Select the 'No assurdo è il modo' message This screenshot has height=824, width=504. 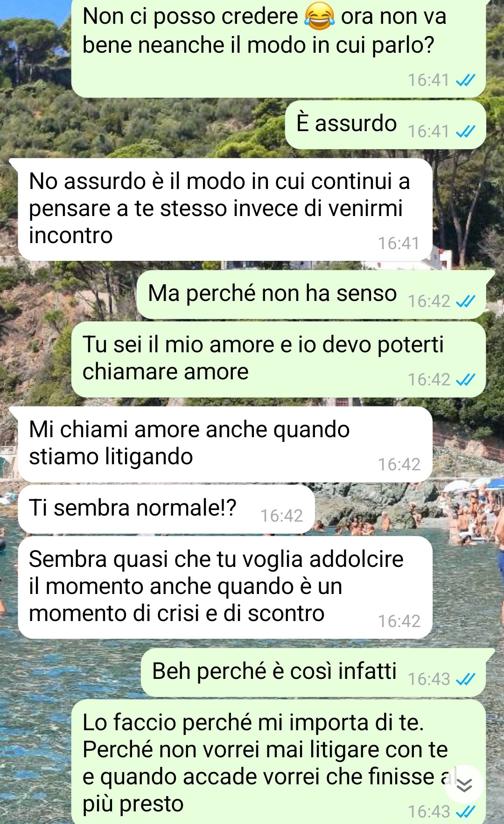click(x=225, y=209)
